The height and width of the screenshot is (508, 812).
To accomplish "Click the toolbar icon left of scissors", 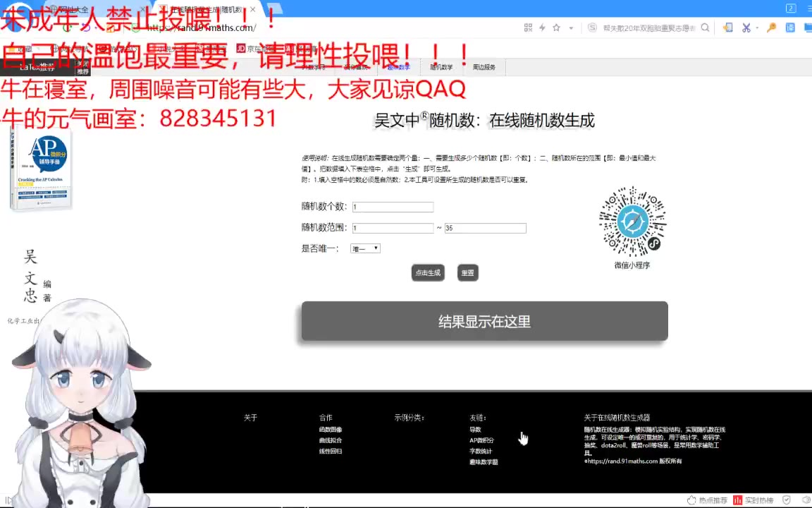I will (727, 28).
